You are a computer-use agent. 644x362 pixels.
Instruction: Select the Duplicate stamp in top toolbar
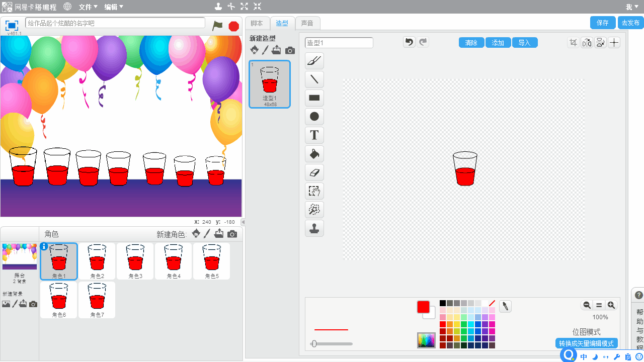pyautogui.click(x=218, y=7)
